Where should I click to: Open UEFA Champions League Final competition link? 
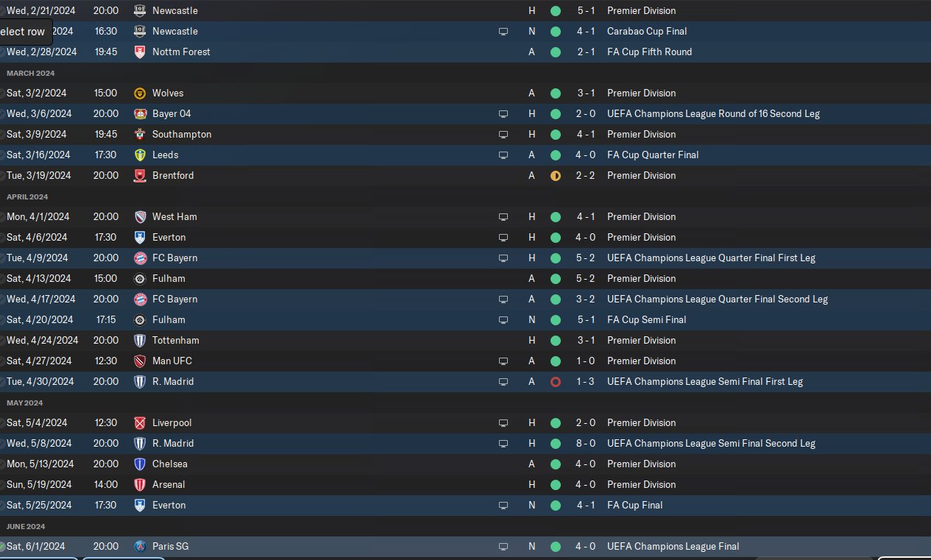pyautogui.click(x=673, y=547)
